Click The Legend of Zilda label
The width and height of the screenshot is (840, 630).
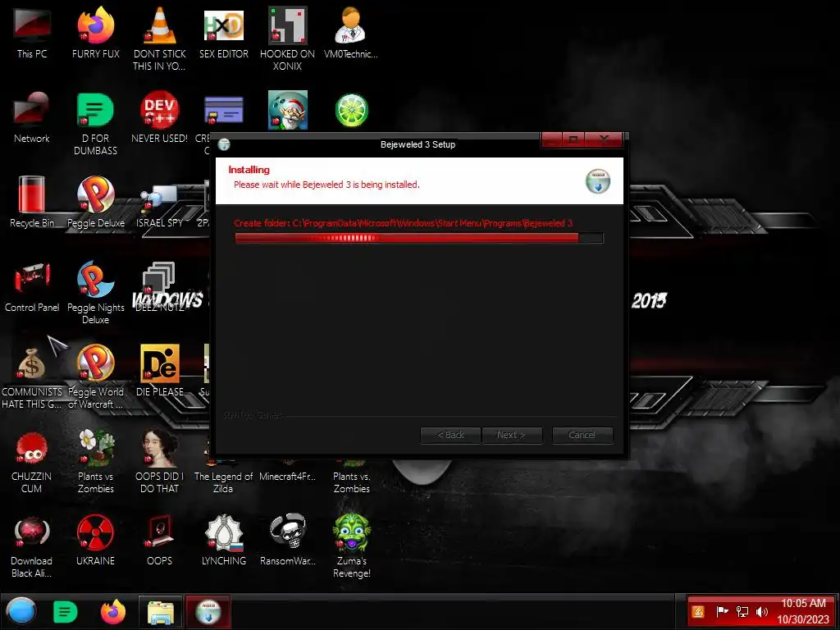[223, 482]
